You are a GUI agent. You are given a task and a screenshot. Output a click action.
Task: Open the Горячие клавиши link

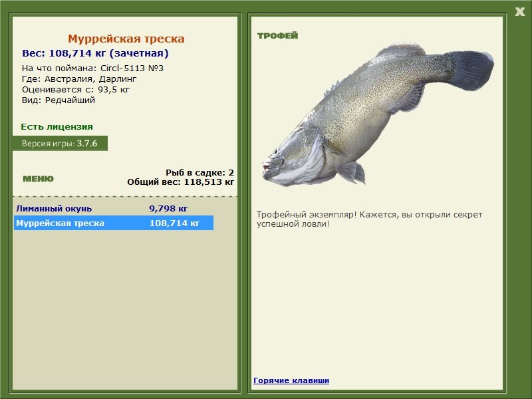click(291, 380)
